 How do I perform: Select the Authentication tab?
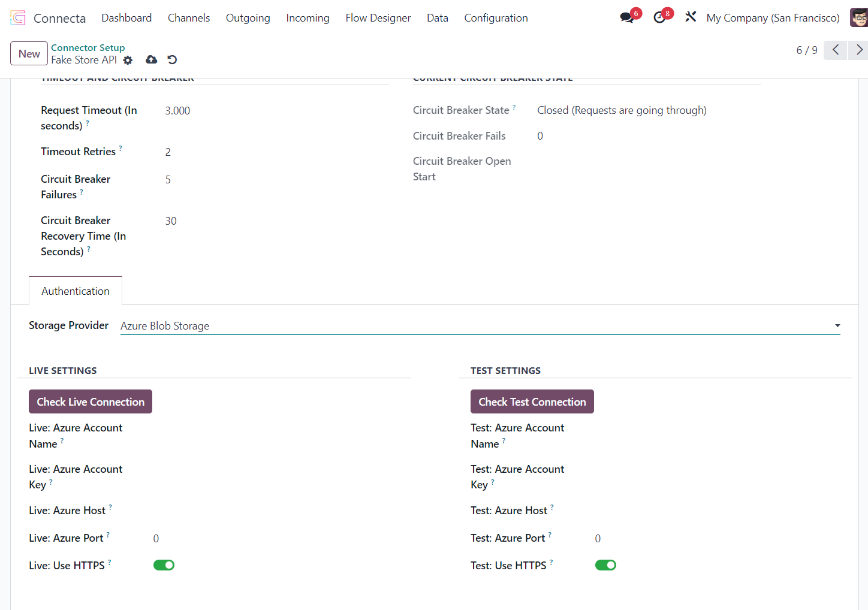[x=76, y=291]
